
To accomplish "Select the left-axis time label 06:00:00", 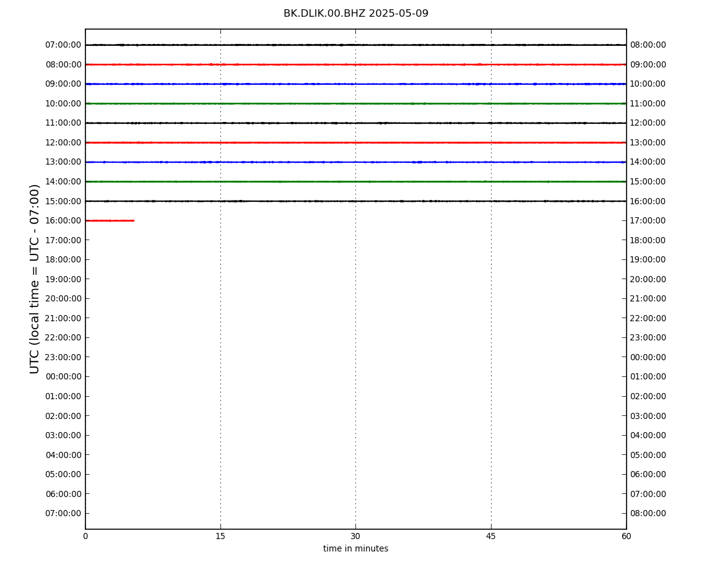I will coord(63,494).
